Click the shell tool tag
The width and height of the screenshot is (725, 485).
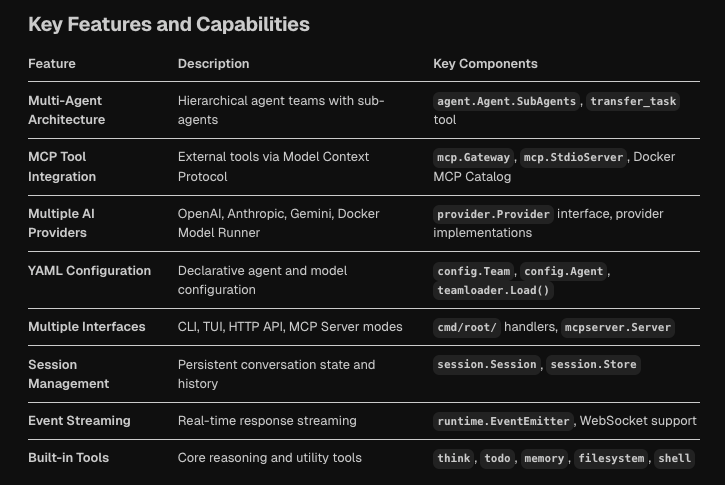point(675,458)
